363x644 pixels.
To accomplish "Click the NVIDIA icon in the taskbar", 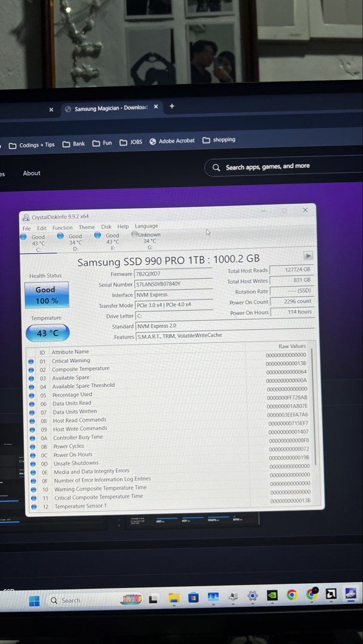I will tap(272, 595).
